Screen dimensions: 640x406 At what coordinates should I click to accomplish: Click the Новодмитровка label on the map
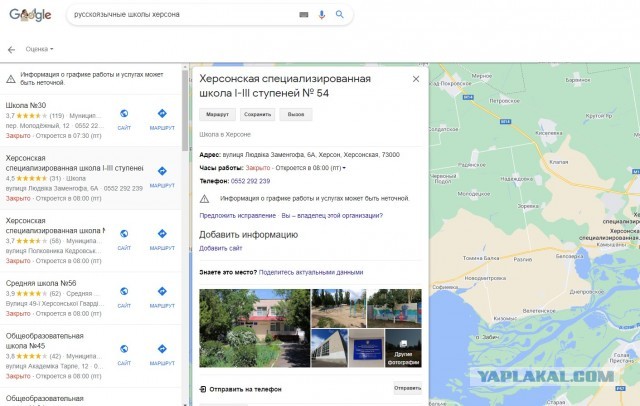[485, 278]
